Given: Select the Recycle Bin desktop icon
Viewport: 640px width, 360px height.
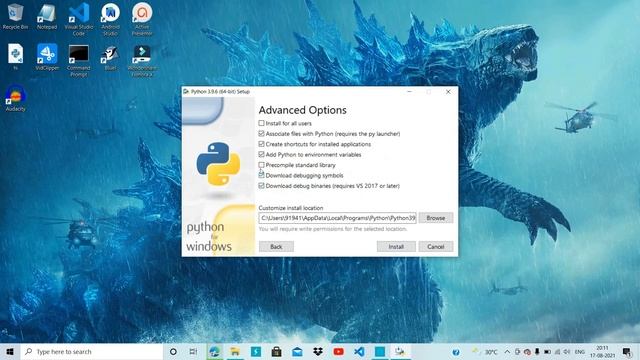Looking at the screenshot, I should coord(16,16).
